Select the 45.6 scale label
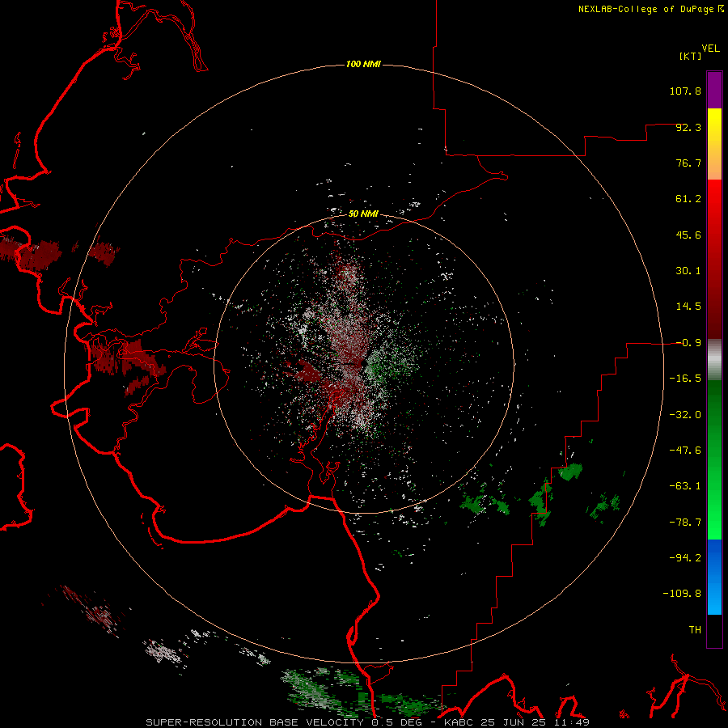This screenshot has width=728, height=728. click(688, 235)
